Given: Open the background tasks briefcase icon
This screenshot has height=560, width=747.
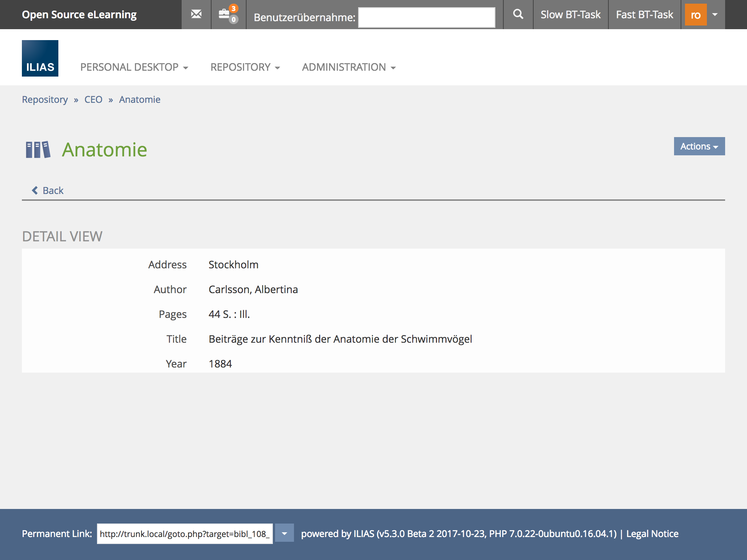Looking at the screenshot, I should coord(224,15).
